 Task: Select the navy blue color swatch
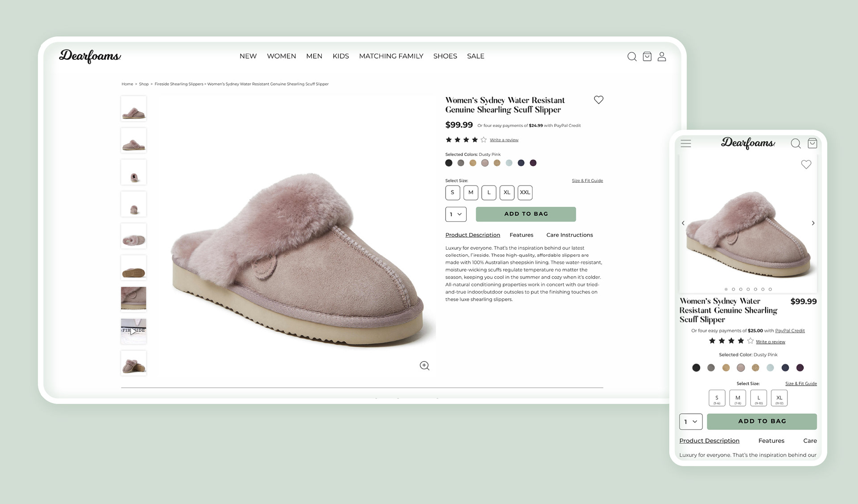click(x=521, y=163)
